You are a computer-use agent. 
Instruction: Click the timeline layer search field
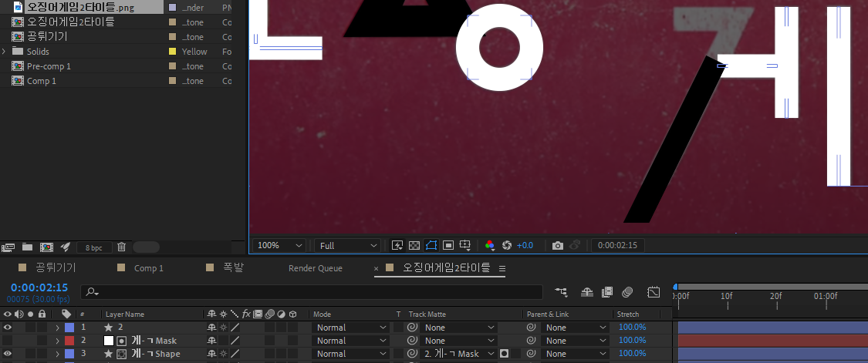click(x=312, y=291)
